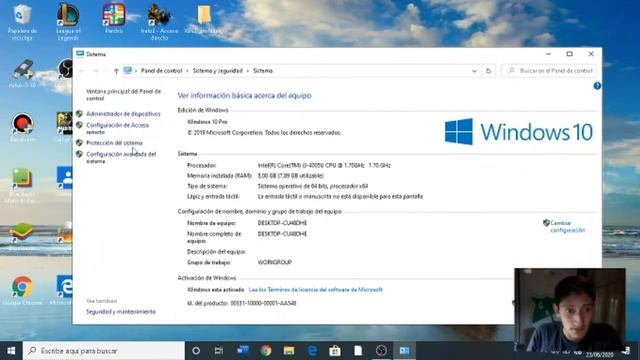The width and height of the screenshot is (640, 360).
Task: Open address bar history dropdown arrow
Action: point(474,71)
